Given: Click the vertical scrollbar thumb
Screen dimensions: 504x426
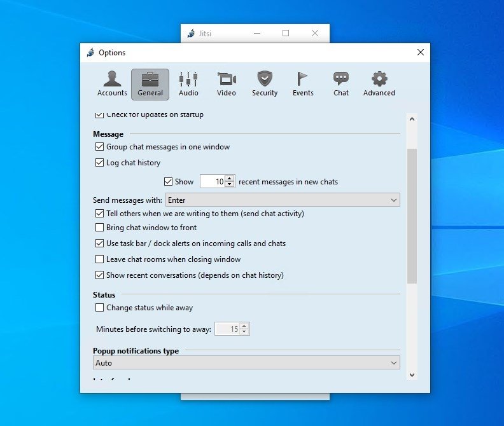Looking at the screenshot, I should tap(412, 216).
